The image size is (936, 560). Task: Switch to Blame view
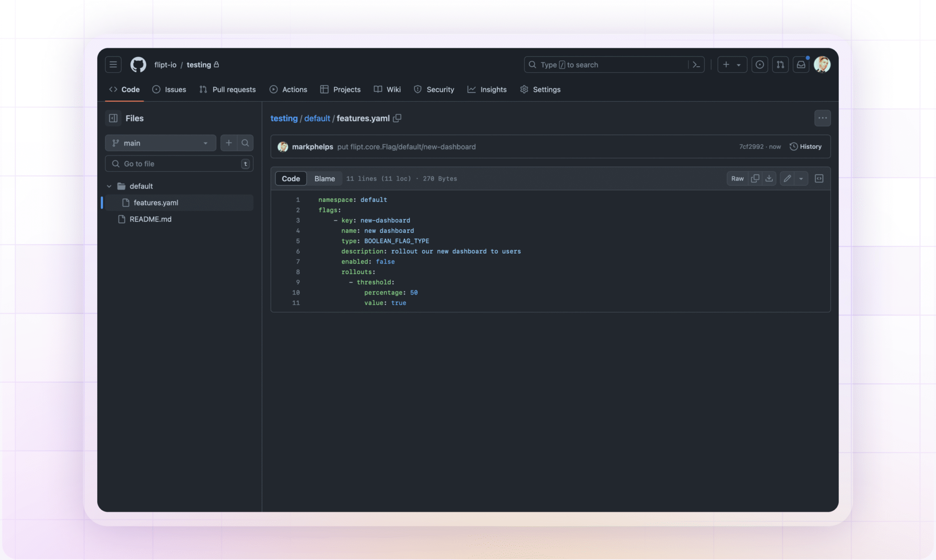[324, 179]
